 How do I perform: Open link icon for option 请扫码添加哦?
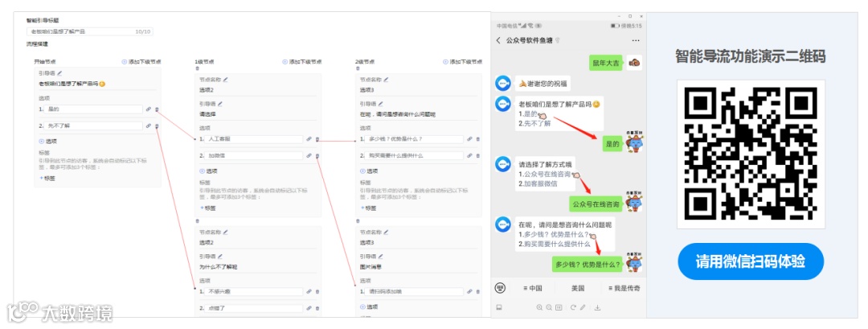click(469, 292)
